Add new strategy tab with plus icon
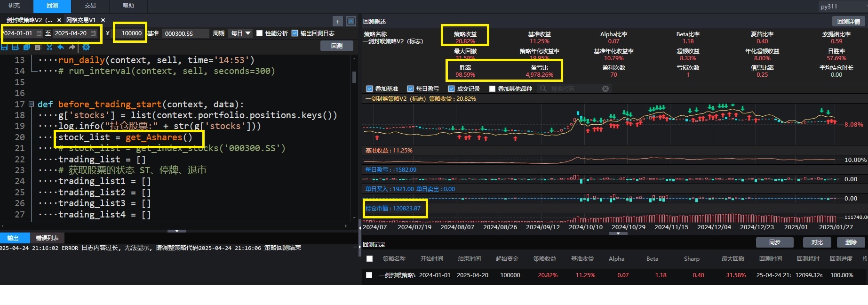 [x=337, y=21]
